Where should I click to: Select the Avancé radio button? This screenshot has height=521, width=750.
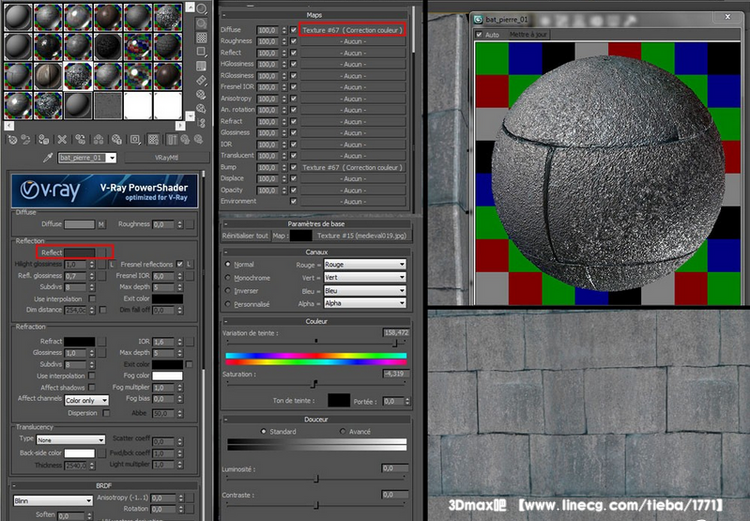[x=342, y=431]
